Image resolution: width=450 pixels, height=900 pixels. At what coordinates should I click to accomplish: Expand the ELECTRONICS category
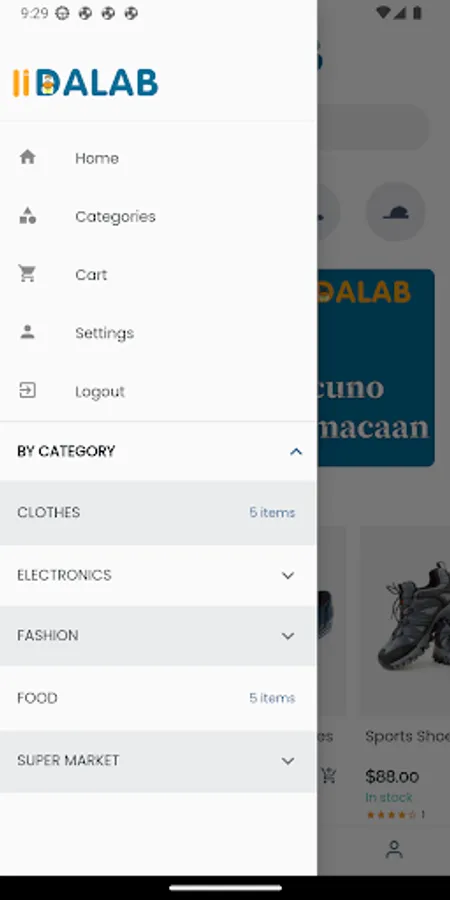288,575
